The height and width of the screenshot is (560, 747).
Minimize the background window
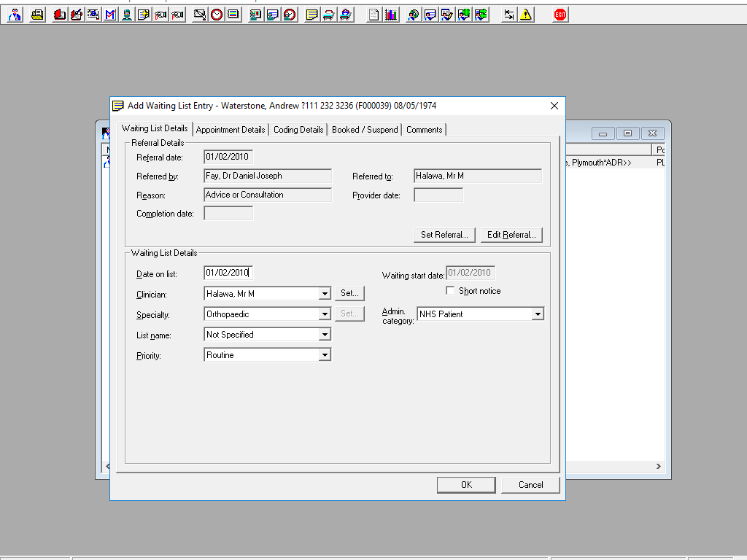point(603,133)
